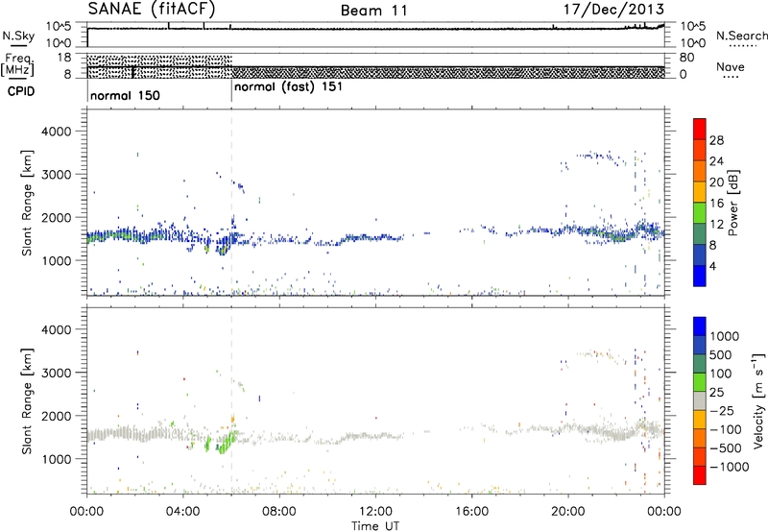
Task: Click the red bottom velocity swatch
Action: click(700, 475)
